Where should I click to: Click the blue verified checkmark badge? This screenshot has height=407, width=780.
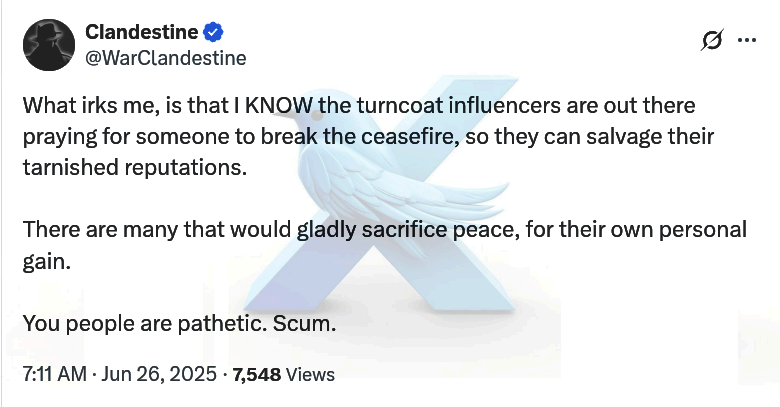pos(213,33)
